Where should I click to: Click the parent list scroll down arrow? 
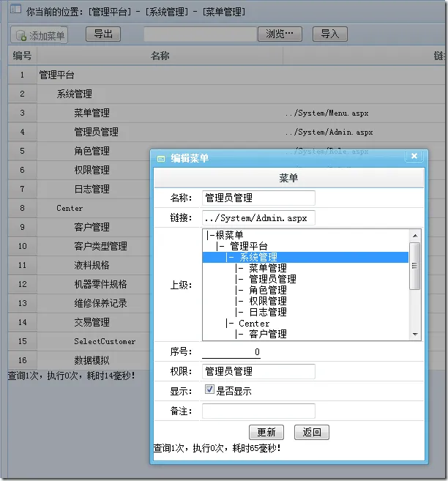pos(415,335)
